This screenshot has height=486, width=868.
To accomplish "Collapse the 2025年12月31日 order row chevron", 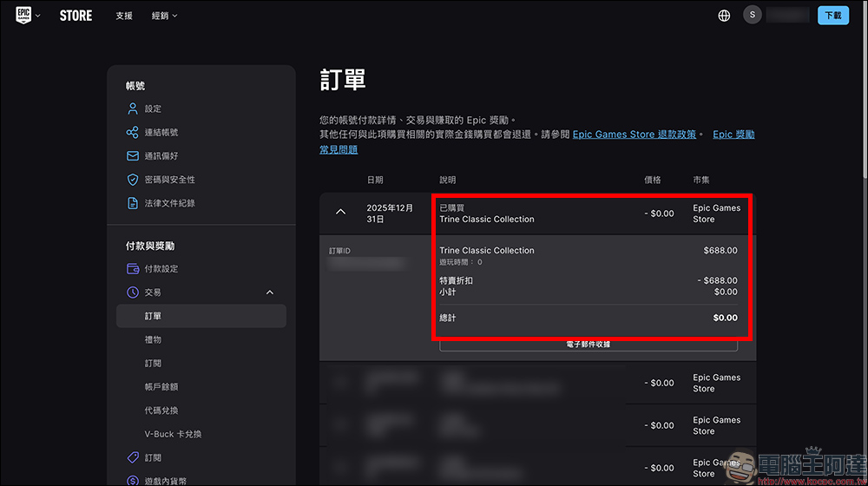I will [340, 212].
